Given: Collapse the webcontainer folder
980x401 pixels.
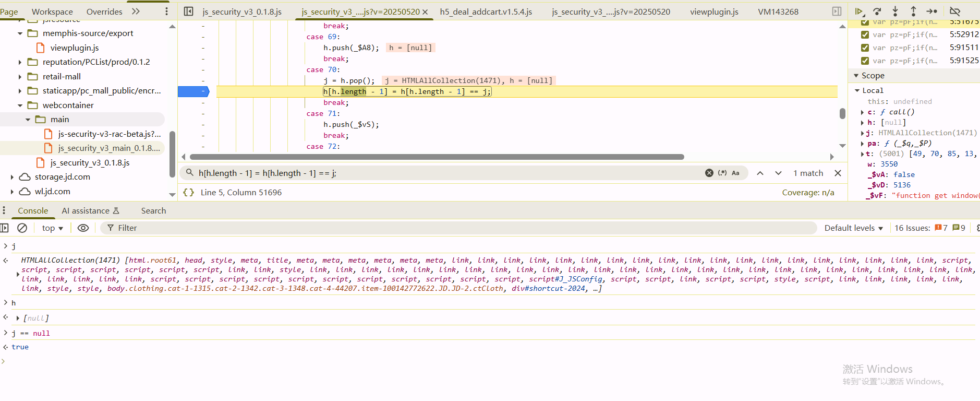Looking at the screenshot, I should click(x=20, y=105).
